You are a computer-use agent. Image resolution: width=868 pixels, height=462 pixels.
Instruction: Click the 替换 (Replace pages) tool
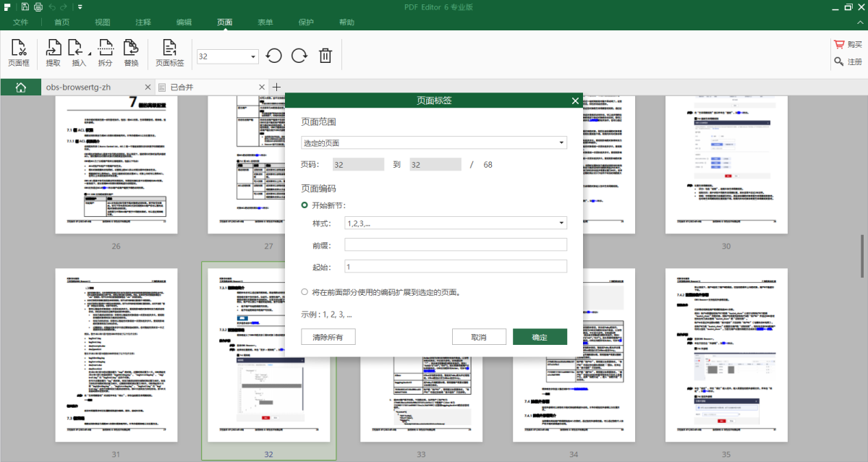pyautogui.click(x=130, y=53)
